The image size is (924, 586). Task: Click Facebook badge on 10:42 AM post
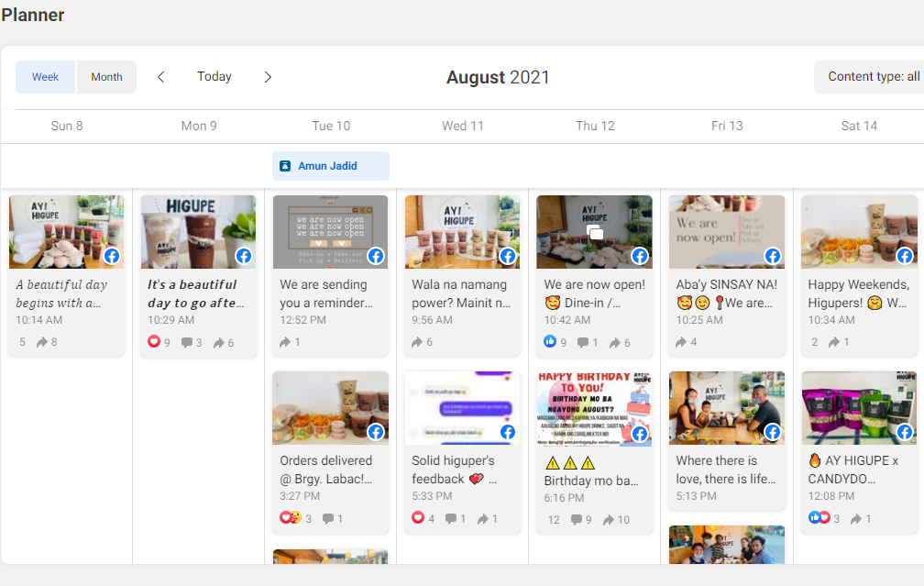(x=640, y=256)
